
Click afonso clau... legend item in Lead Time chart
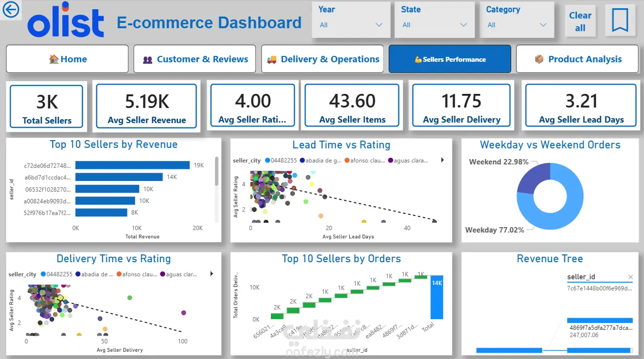tap(364, 161)
